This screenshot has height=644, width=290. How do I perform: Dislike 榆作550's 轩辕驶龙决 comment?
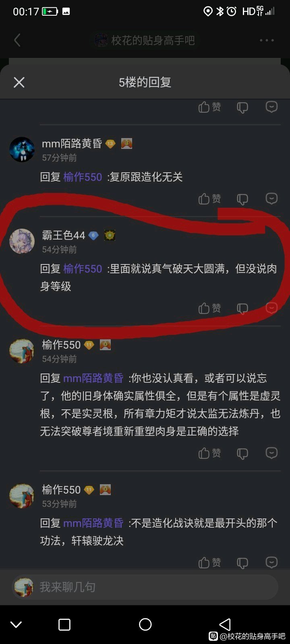tap(242, 563)
